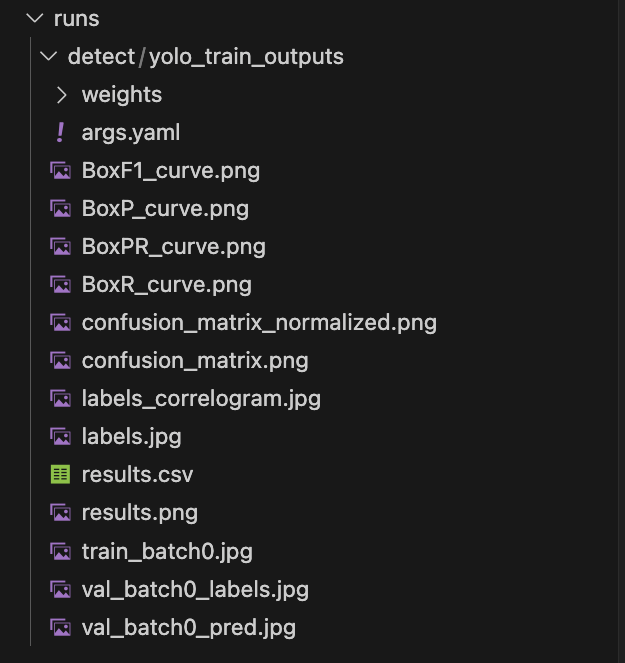Select the weights folder name
625x663 pixels.
(x=121, y=95)
